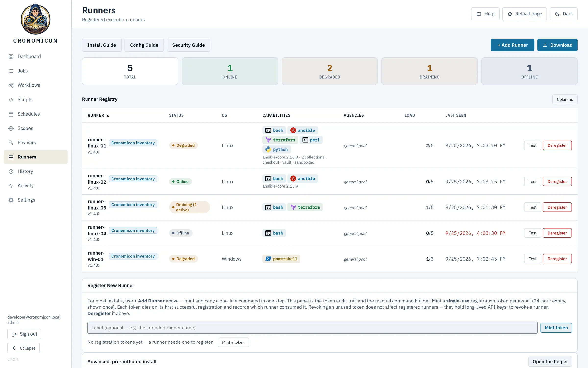
Task: Click the Mint a token button
Action: pos(233,342)
